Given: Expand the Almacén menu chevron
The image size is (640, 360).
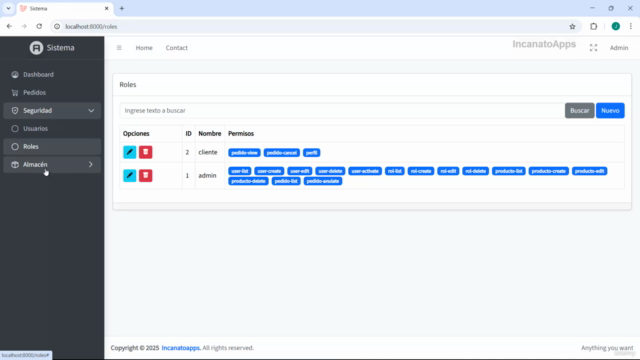Looking at the screenshot, I should click(91, 164).
